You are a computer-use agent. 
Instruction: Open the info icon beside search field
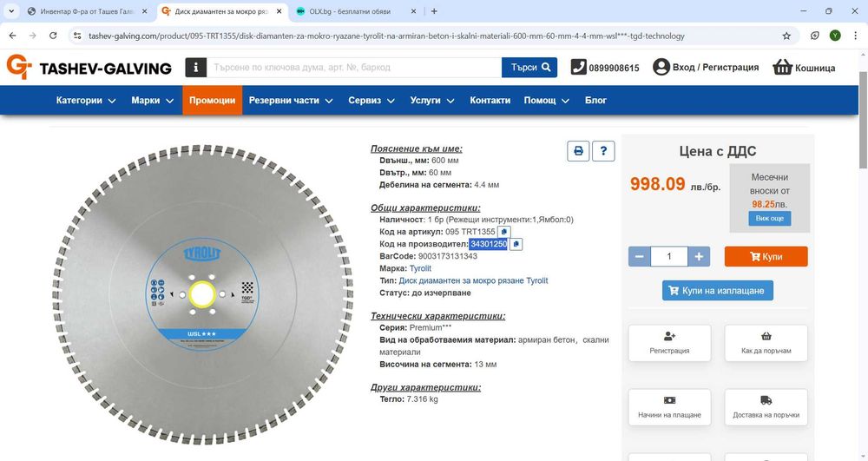[x=195, y=68]
